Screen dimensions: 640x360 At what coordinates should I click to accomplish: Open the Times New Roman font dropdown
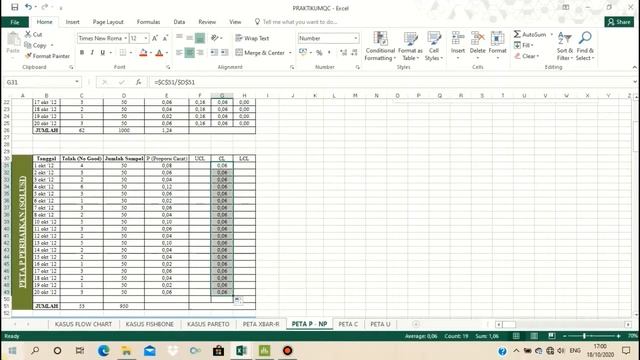pyautogui.click(x=126, y=38)
